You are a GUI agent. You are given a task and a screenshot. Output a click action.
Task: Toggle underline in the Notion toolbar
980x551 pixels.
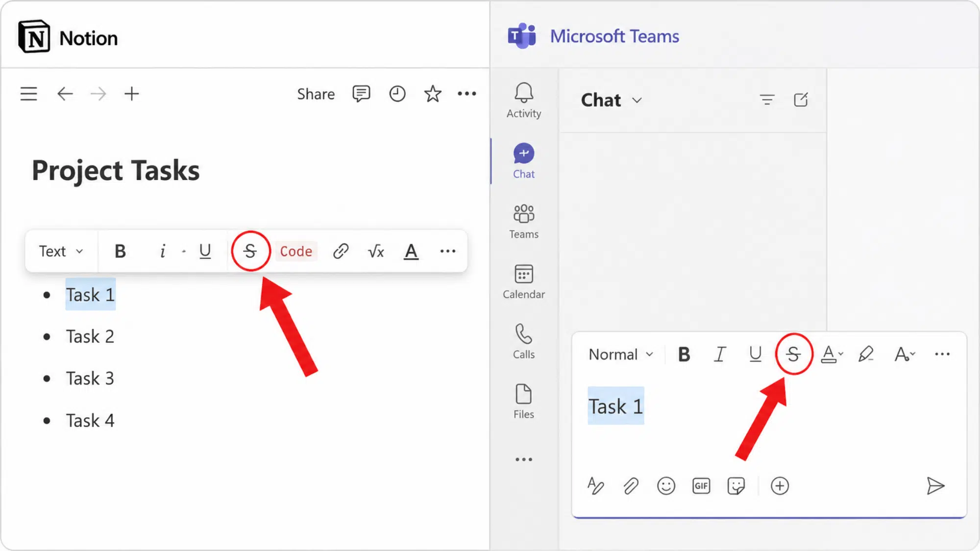pyautogui.click(x=205, y=251)
